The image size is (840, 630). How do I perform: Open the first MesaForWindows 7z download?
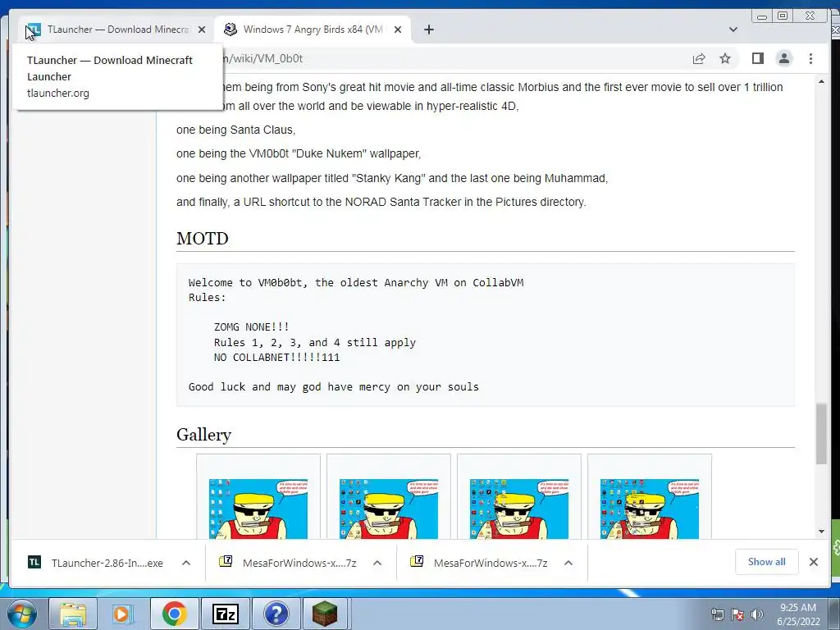tap(299, 563)
